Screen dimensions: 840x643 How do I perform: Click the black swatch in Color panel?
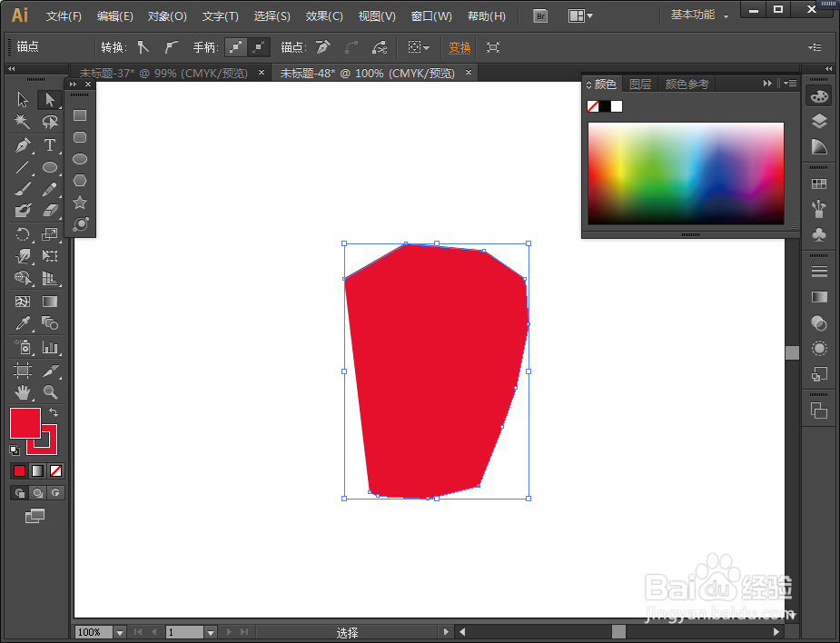[x=605, y=106]
